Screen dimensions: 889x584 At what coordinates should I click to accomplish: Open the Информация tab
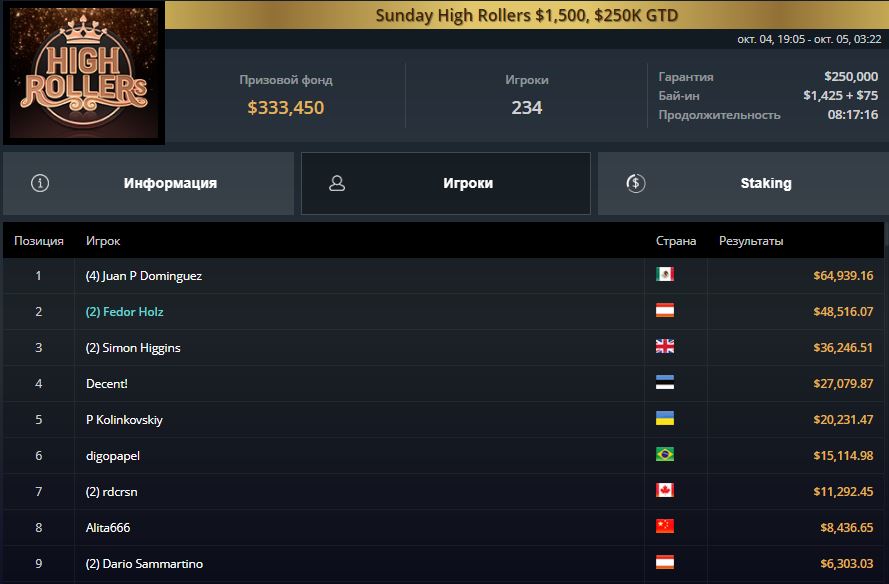[148, 183]
